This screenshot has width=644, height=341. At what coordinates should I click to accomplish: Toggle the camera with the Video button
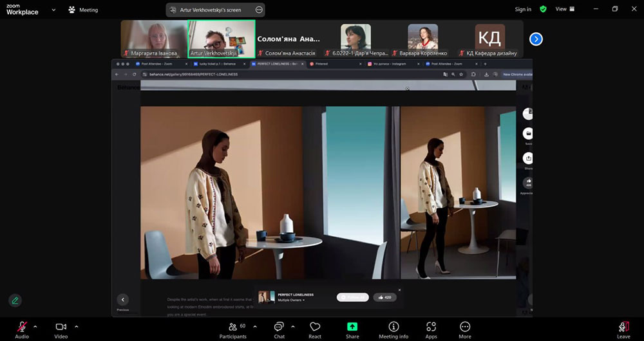tap(61, 329)
